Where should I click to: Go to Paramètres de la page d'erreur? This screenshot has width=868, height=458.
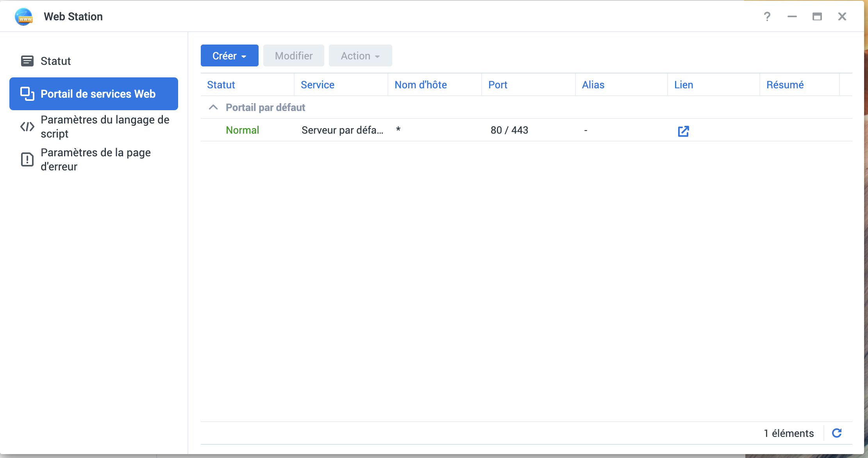[x=96, y=159]
